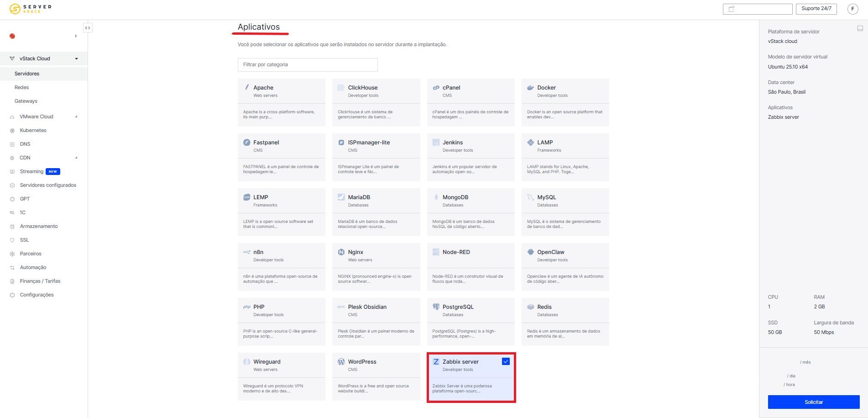The width and height of the screenshot is (868, 418).
Task: Click the ClickHouse app icon
Action: pyautogui.click(x=341, y=87)
